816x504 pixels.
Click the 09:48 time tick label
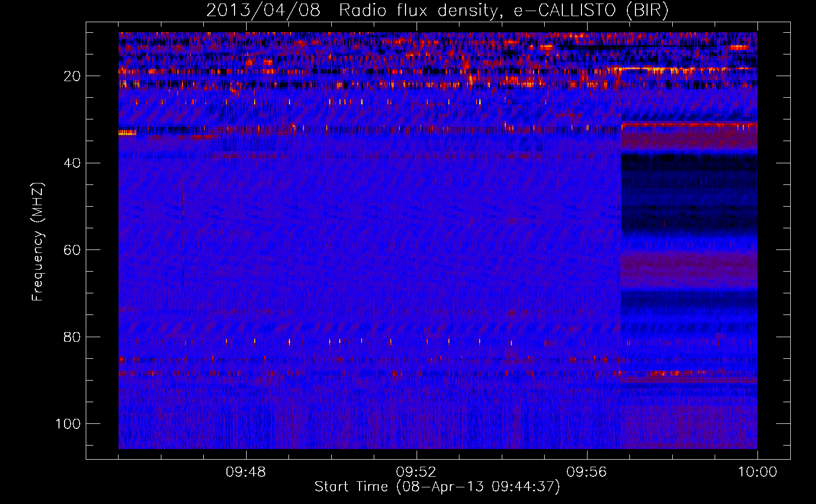click(246, 472)
